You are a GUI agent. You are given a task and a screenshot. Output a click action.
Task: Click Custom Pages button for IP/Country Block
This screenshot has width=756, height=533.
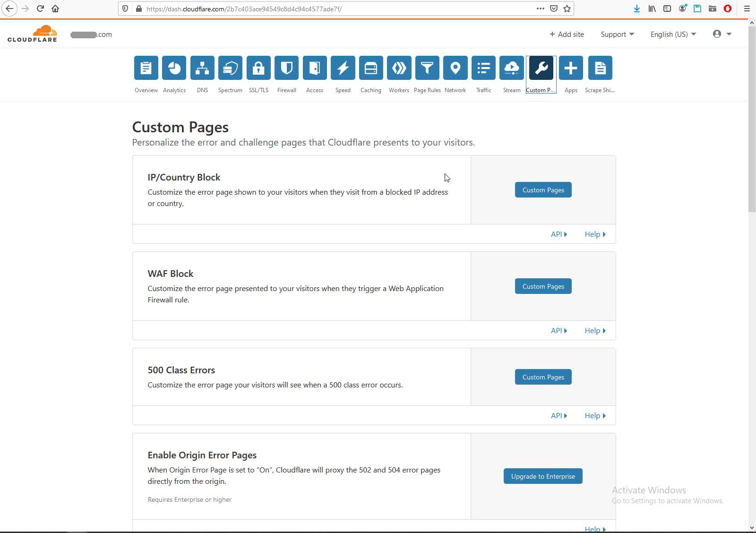pos(543,190)
